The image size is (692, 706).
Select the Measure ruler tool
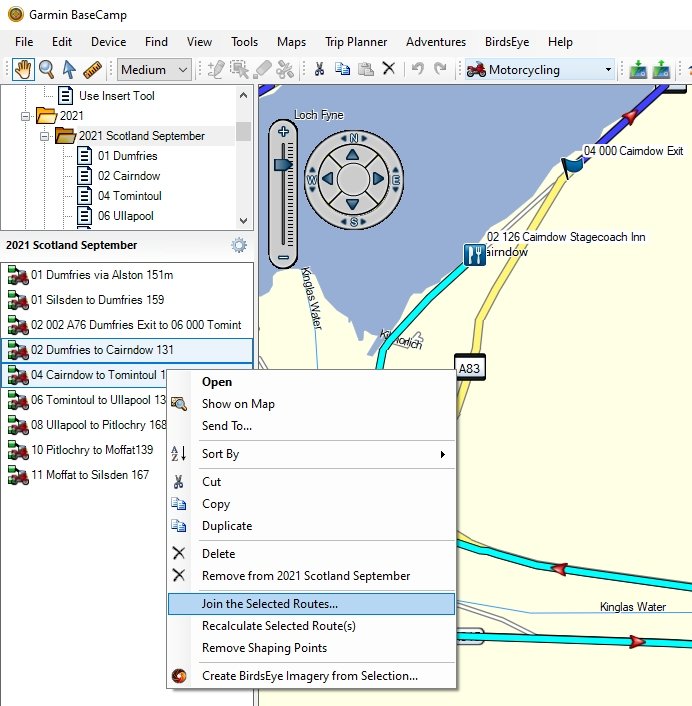(92, 70)
